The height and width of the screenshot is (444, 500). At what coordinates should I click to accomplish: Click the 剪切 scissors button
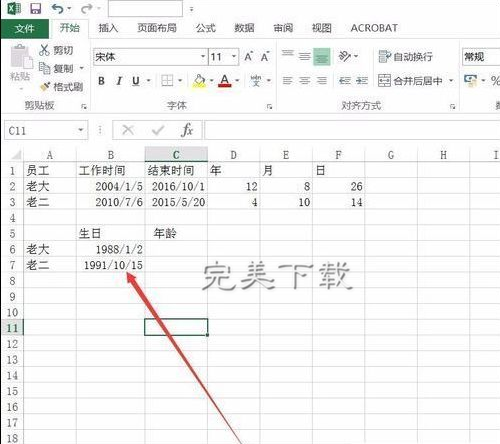pyautogui.click(x=56, y=50)
